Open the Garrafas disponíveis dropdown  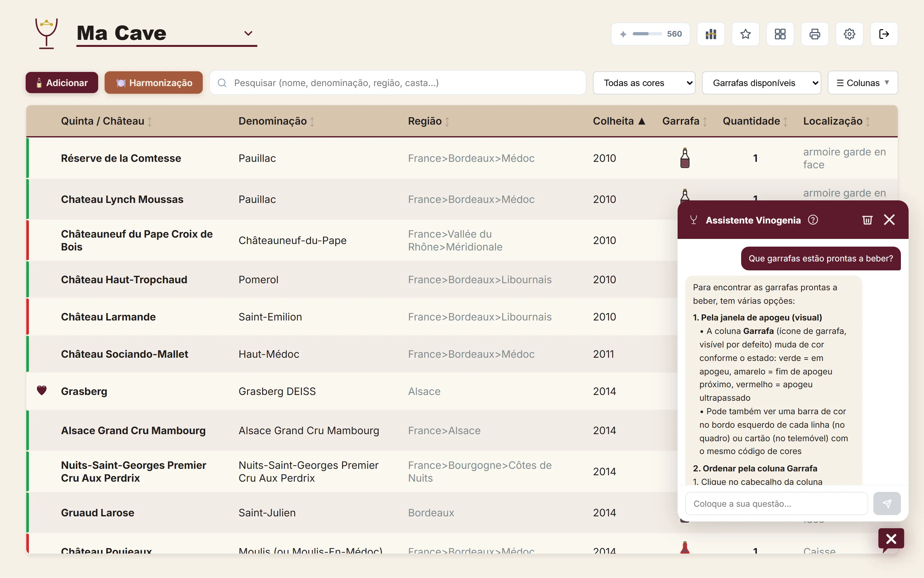pyautogui.click(x=761, y=83)
